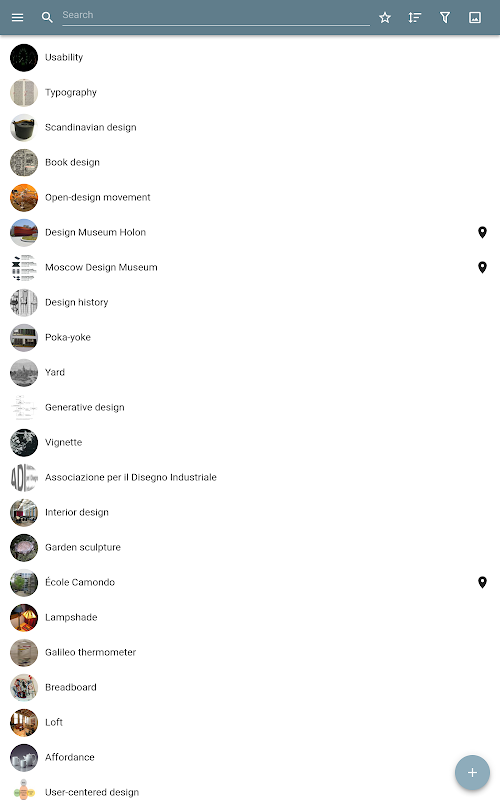Viewport: 500px width, 800px height.
Task: Open the filter funnel options
Action: (x=445, y=18)
